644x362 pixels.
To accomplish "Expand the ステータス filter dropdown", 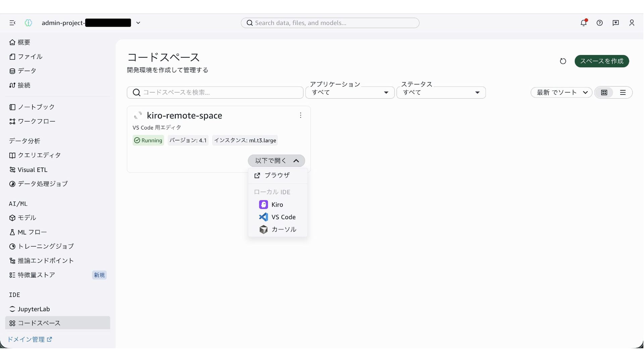I will (441, 93).
